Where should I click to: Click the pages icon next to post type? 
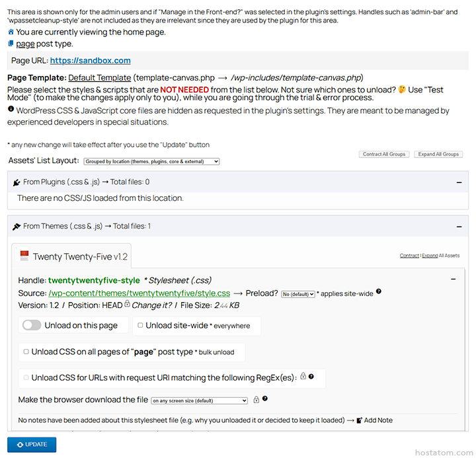pyautogui.click(x=11, y=44)
